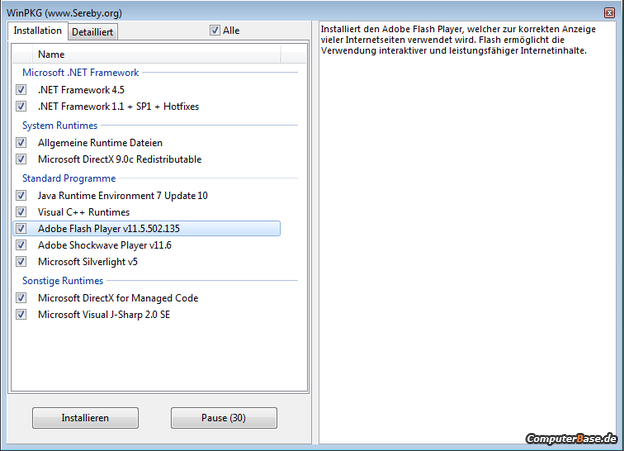624x451 pixels.
Task: Select Microsoft DirectX for Managed Code text
Action: (x=118, y=298)
